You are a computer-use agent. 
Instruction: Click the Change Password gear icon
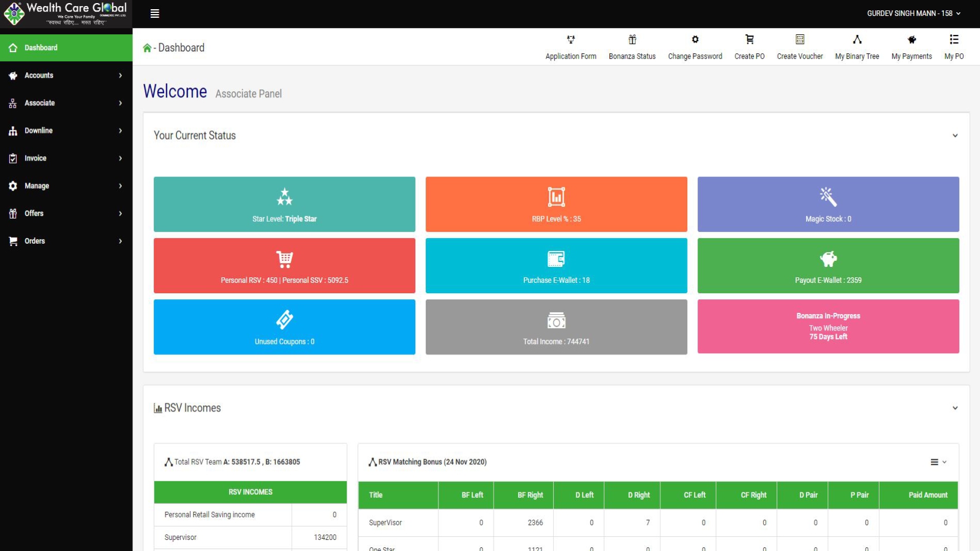[x=695, y=40]
